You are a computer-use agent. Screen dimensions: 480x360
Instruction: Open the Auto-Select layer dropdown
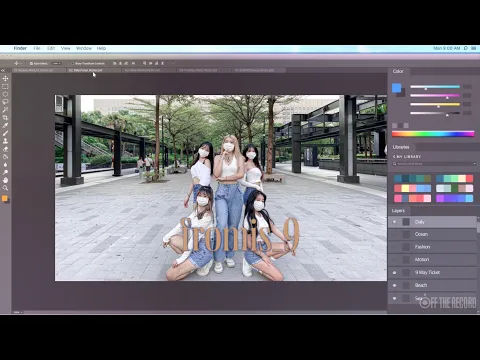pos(57,63)
